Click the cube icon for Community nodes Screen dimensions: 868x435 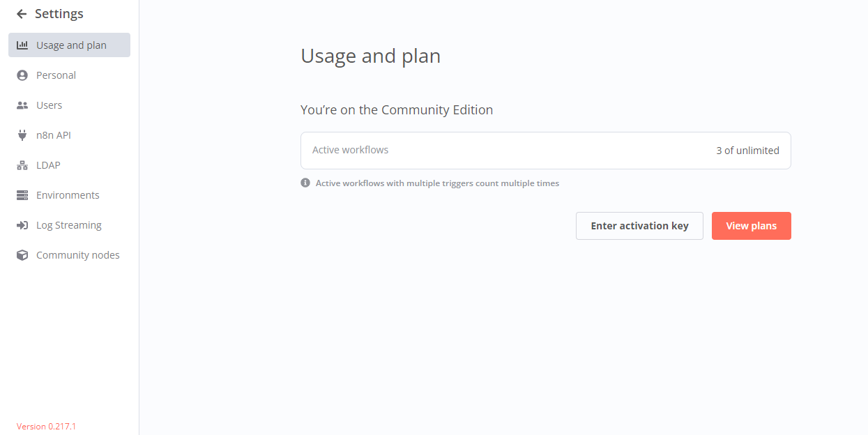coord(22,255)
